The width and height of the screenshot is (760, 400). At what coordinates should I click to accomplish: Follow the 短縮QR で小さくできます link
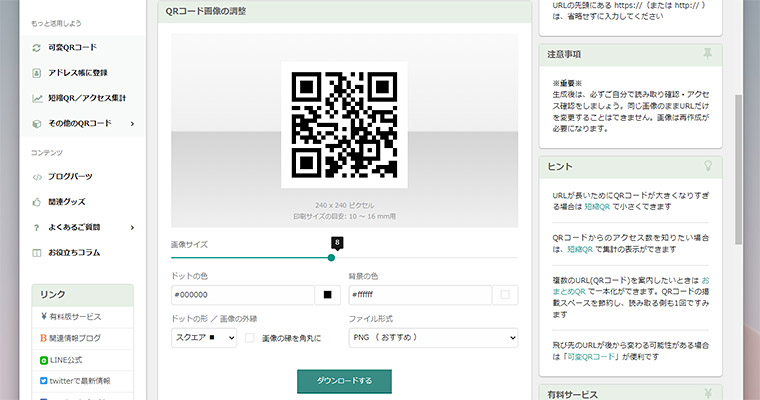click(x=597, y=207)
